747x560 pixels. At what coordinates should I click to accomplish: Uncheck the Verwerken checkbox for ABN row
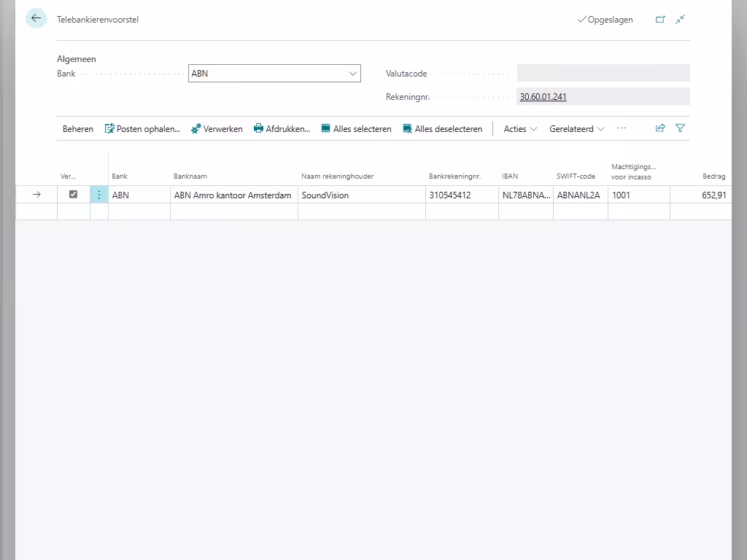(x=73, y=195)
